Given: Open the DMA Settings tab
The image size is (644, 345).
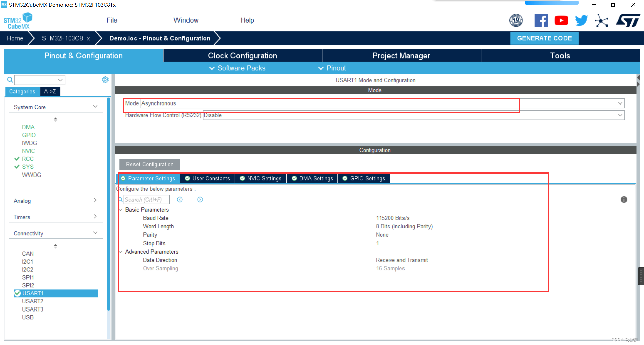Looking at the screenshot, I should point(312,179).
